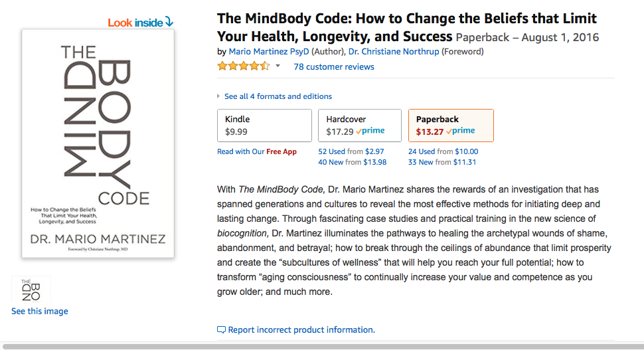Click the Report incorrect product information speech icon

click(x=222, y=330)
